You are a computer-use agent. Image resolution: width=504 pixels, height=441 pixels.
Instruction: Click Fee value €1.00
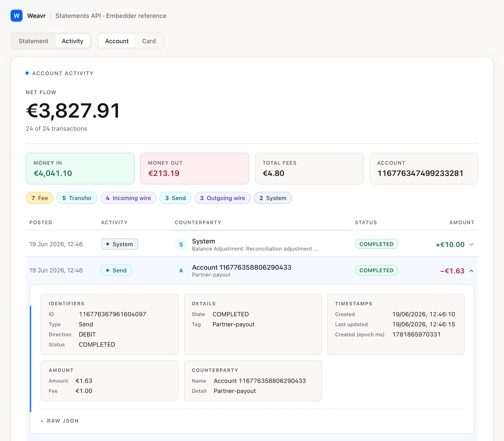pyautogui.click(x=84, y=391)
